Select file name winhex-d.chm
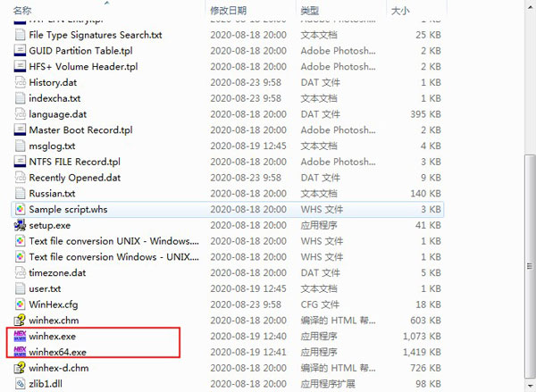This screenshot has width=536, height=392. tap(59, 368)
